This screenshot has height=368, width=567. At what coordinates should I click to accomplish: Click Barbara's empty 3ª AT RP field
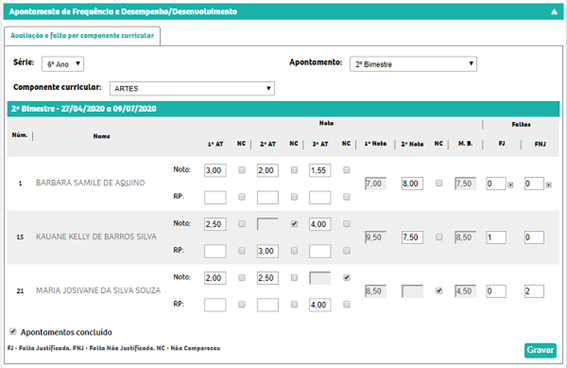pos(320,197)
